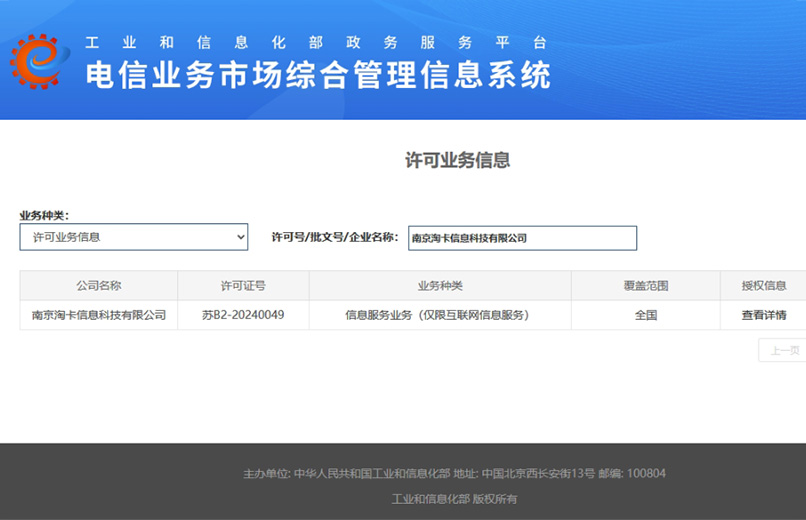This screenshot has height=520, width=806.
Task: Select the 授权信息 column header
Action: coord(763,286)
